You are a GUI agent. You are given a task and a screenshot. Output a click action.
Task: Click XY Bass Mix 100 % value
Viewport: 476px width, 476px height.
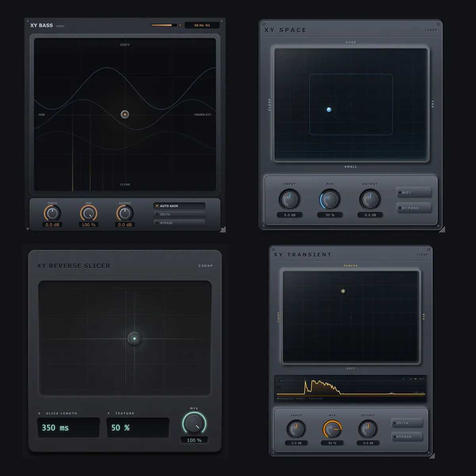(88, 225)
